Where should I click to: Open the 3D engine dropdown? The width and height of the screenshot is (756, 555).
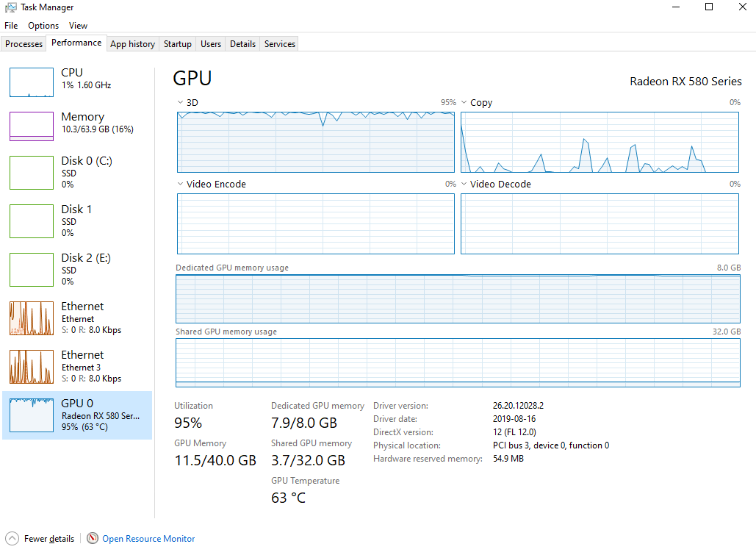tap(180, 102)
